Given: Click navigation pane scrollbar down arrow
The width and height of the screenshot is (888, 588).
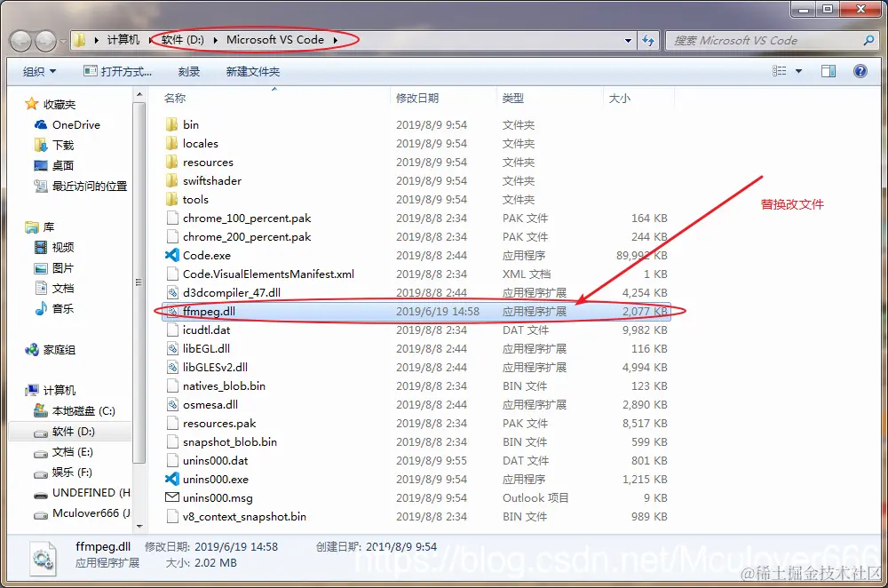Looking at the screenshot, I should pos(139,526).
